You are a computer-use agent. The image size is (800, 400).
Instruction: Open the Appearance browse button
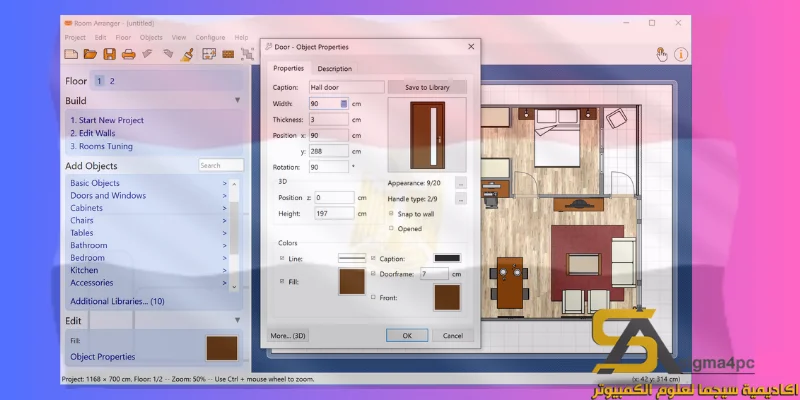pyautogui.click(x=461, y=183)
